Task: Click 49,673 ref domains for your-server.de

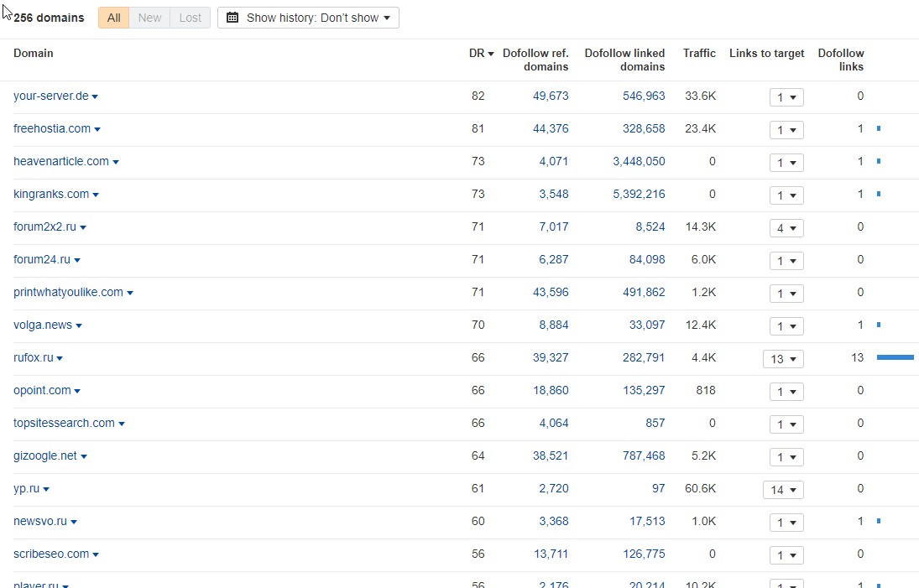Action: coord(551,96)
